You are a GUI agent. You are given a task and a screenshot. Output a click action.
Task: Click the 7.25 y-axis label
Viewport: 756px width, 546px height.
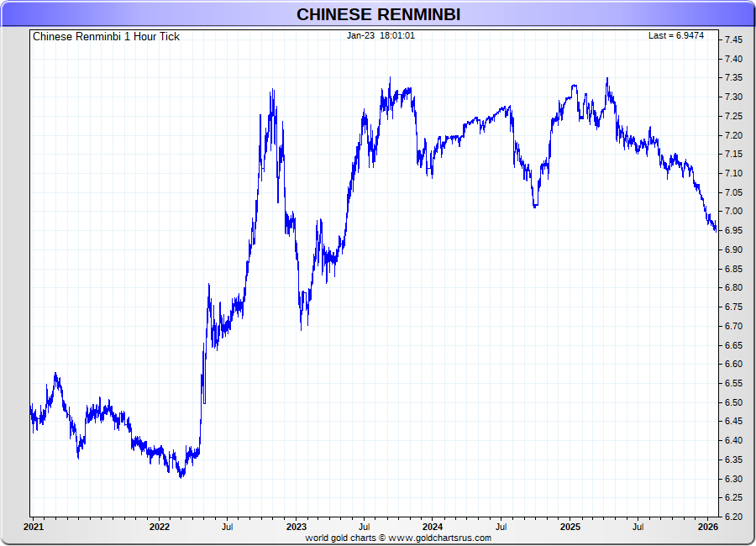coord(733,116)
